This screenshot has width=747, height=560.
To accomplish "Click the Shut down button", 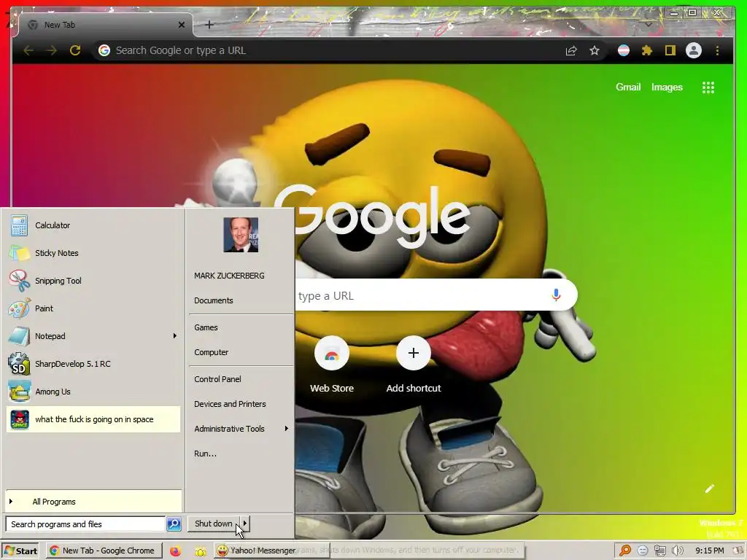I will pos(214,524).
